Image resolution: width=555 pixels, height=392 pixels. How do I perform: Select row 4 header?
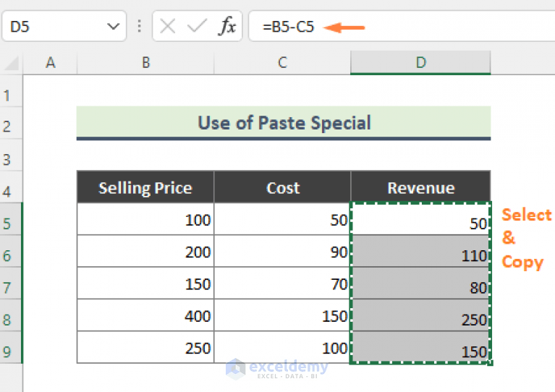11,187
